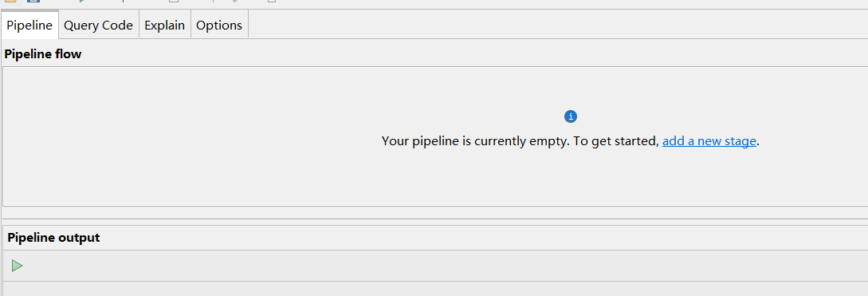This screenshot has width=868, height=296.
Task: Click the blue info icon above the empty message
Action: (x=571, y=116)
